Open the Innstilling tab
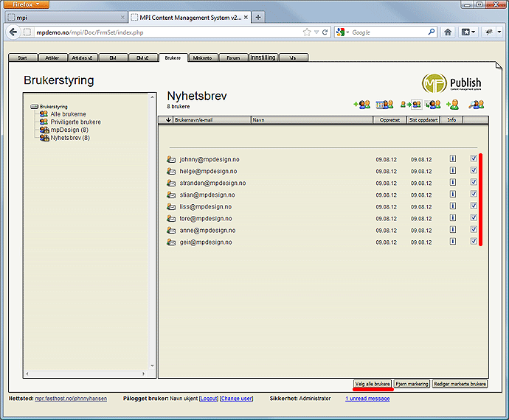 pyautogui.click(x=263, y=57)
